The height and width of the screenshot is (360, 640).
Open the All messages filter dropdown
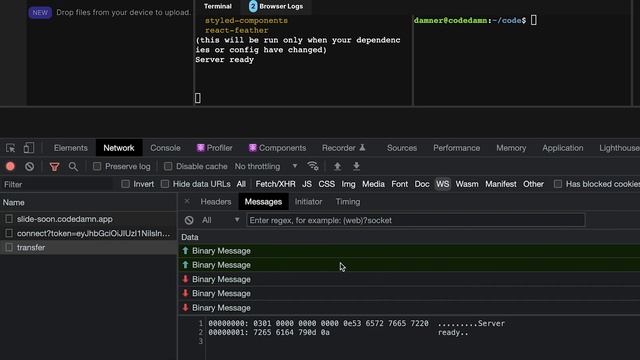[x=220, y=220]
